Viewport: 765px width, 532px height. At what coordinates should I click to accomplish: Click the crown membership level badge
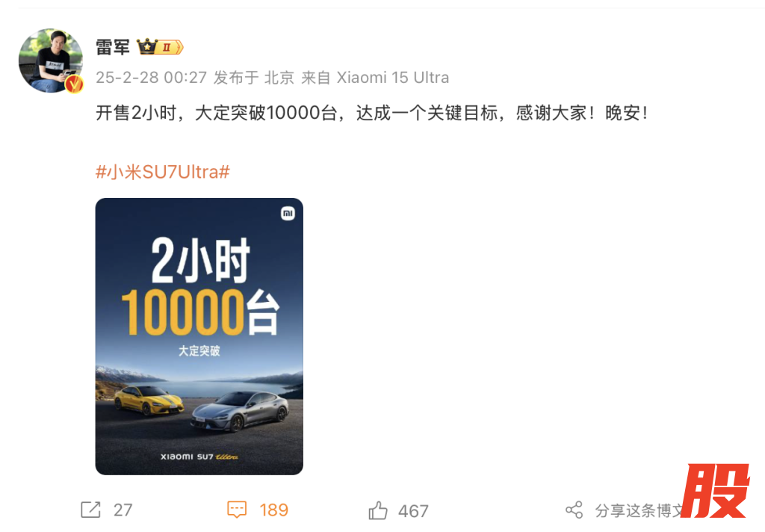pos(160,47)
